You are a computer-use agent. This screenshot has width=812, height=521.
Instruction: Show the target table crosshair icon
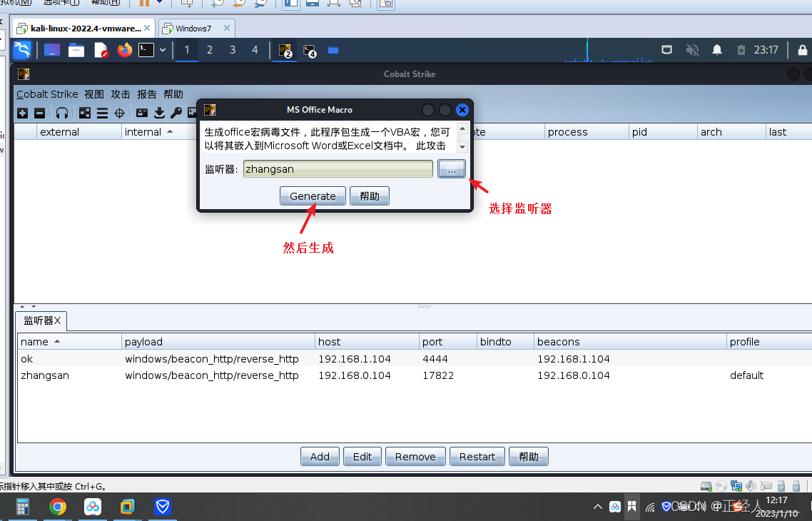(119, 113)
